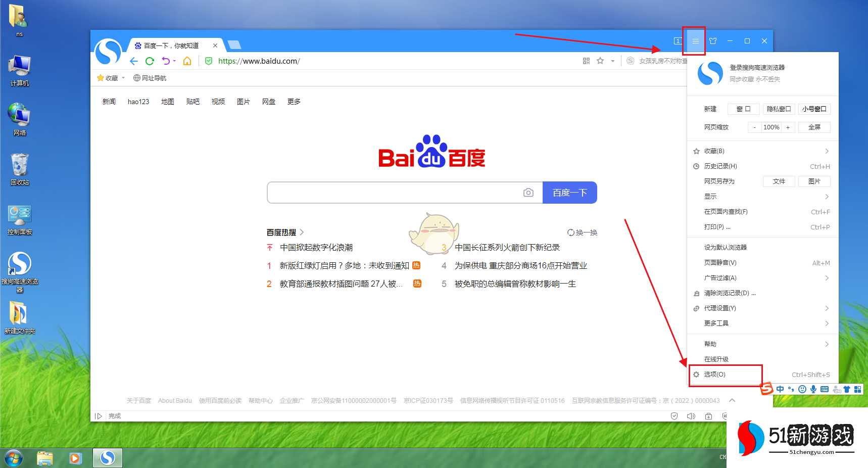Viewport: 868px width, 468px height.
Task: Click the 百度一下 search button
Action: pos(569,193)
